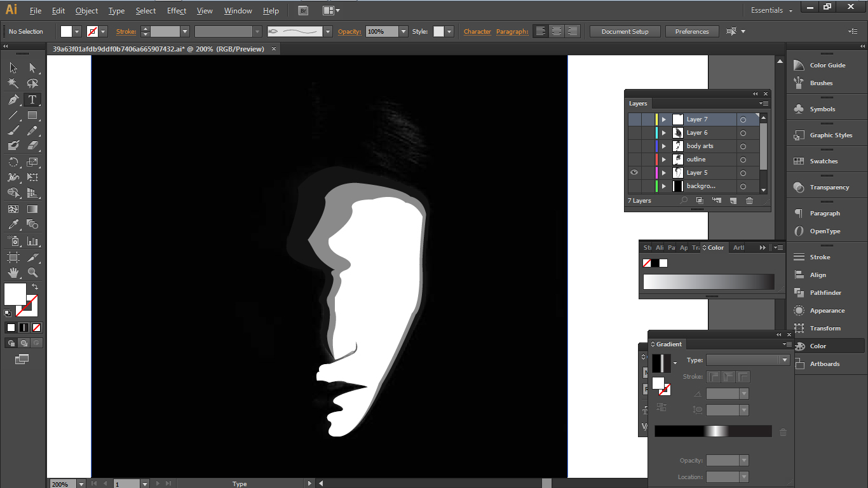
Task: Select the Paintbrush tool
Action: click(x=13, y=130)
